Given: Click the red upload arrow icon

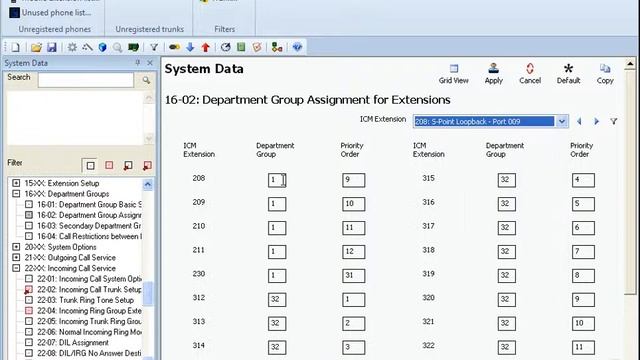Looking at the screenshot, I should (205, 47).
